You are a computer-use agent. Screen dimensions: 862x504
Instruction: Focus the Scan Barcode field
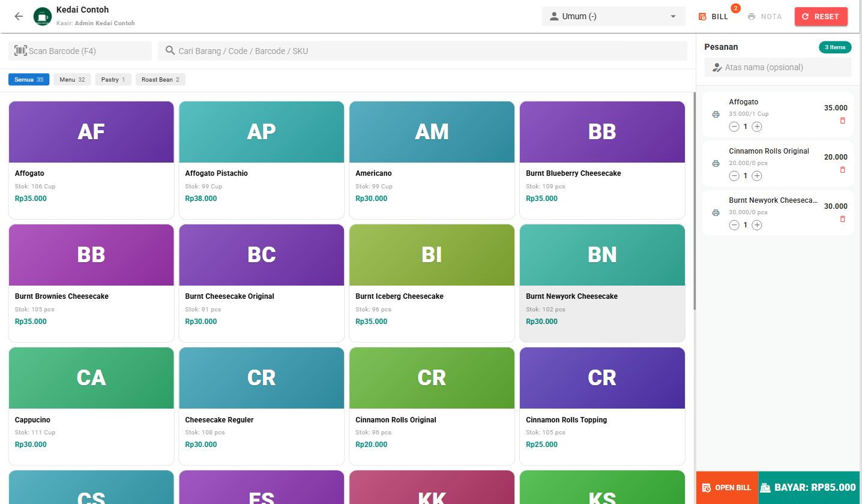(x=80, y=51)
